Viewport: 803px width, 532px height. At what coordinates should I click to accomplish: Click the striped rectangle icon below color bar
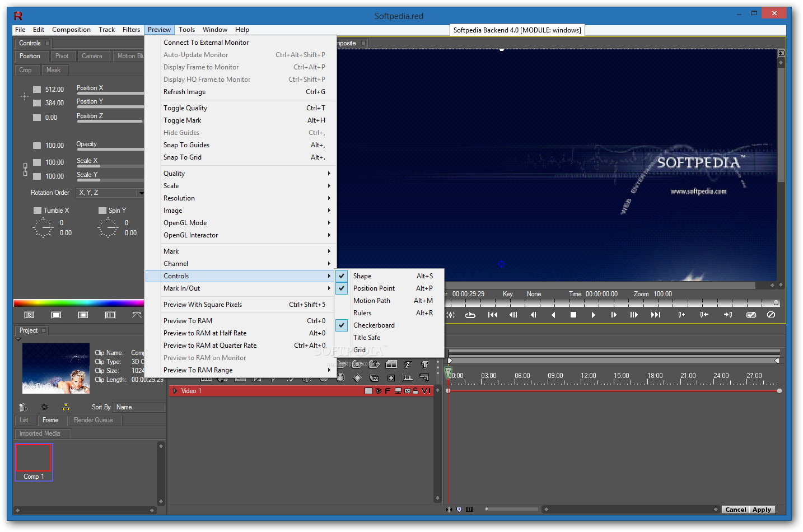pyautogui.click(x=110, y=315)
